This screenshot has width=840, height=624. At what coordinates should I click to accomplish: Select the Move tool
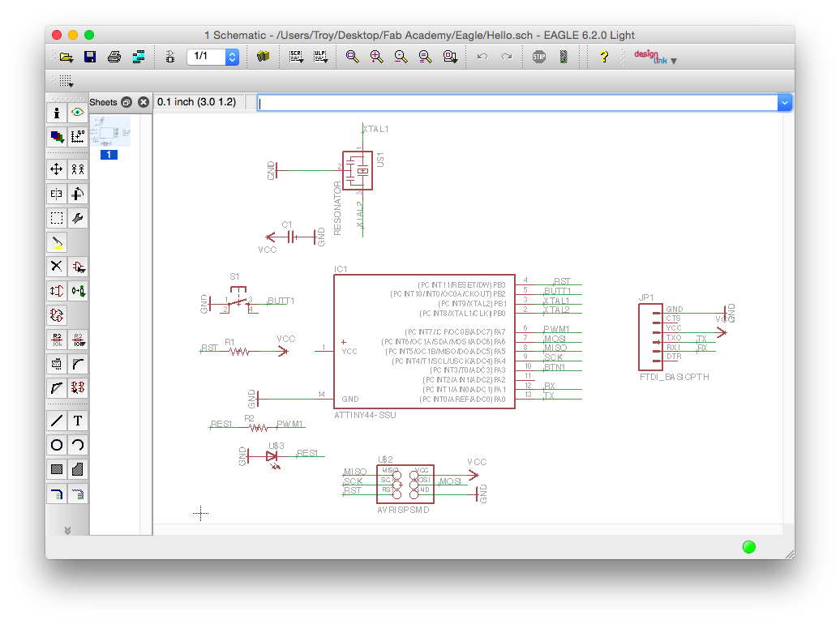click(x=57, y=170)
